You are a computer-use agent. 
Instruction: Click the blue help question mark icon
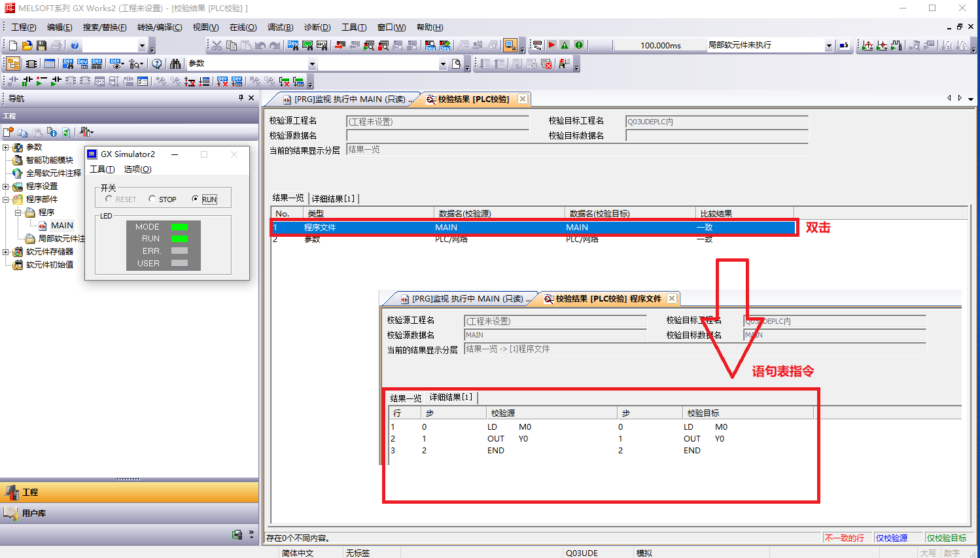coord(75,45)
